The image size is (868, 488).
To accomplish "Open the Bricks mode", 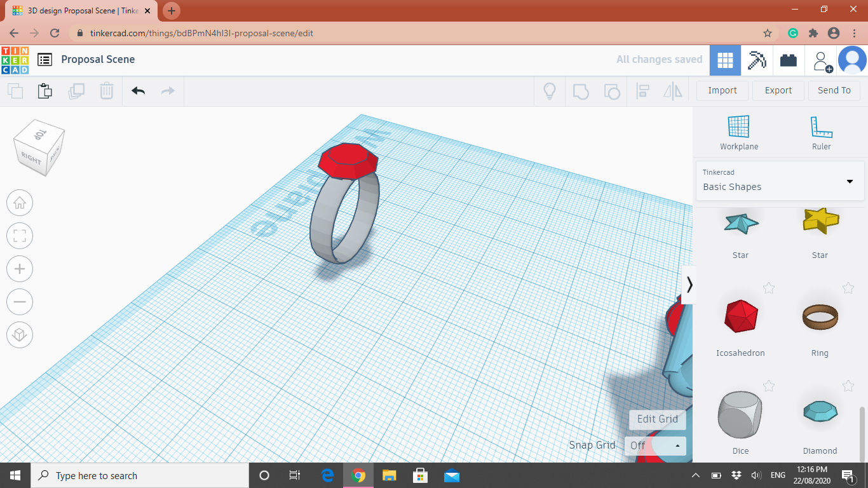I will [x=789, y=60].
